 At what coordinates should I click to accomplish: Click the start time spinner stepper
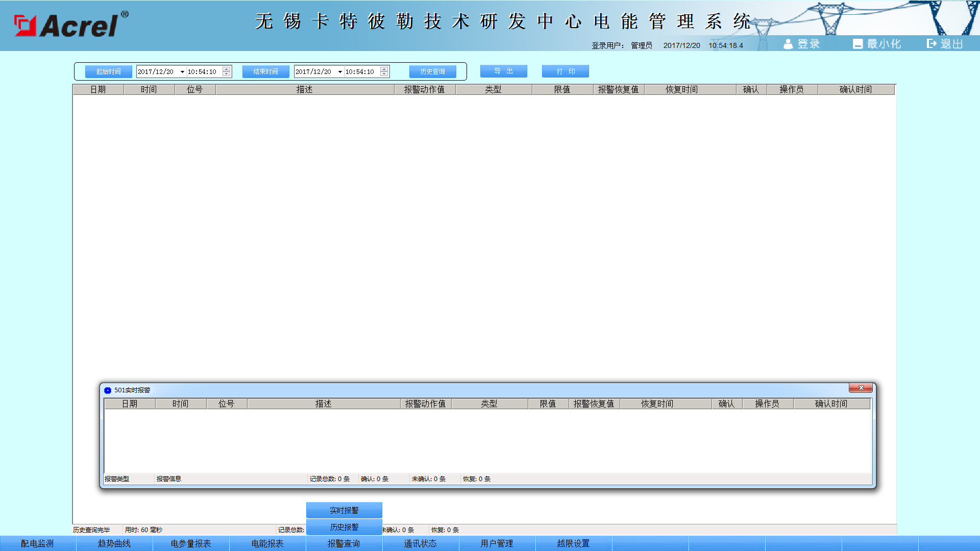click(x=227, y=72)
